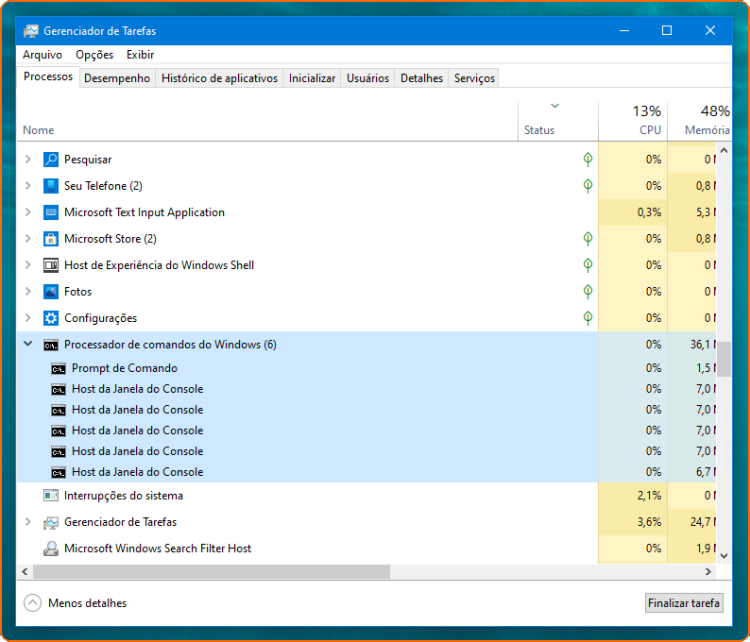Click scroll left arrow at bottom
This screenshot has height=642, width=750.
coord(25,572)
